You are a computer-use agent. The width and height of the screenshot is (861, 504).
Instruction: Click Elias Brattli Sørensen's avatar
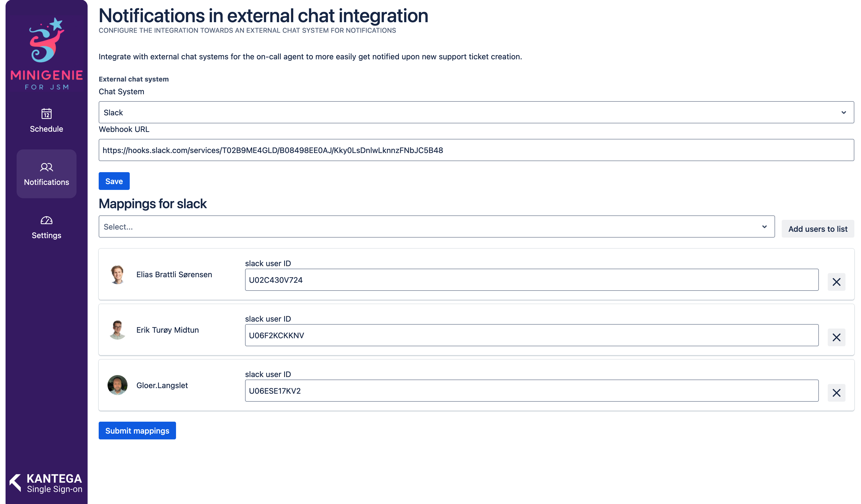(117, 274)
